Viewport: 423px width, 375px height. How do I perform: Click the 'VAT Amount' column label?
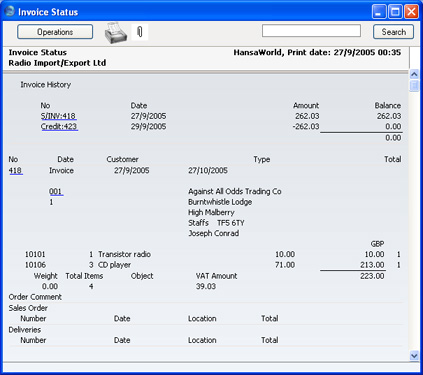click(216, 276)
